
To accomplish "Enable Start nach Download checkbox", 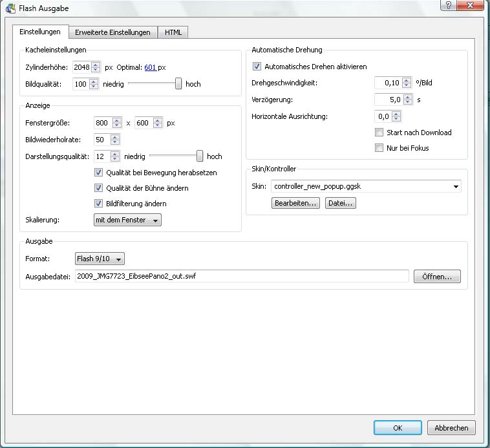I will (x=379, y=133).
